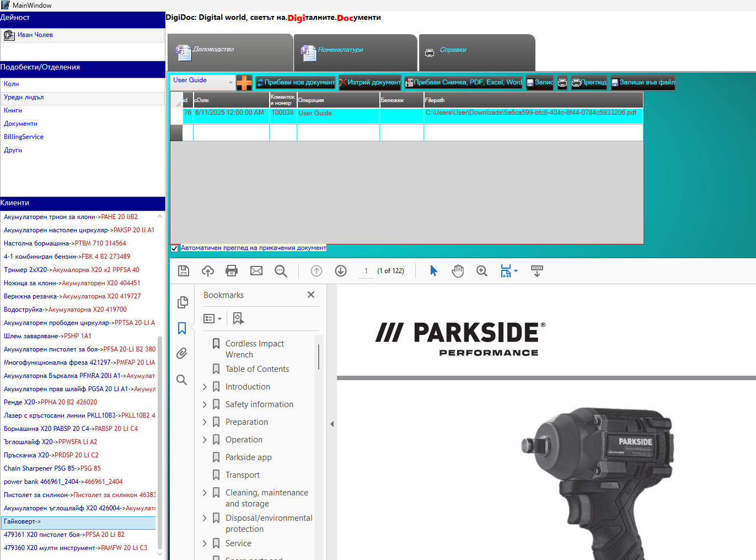Expand the Safety information bookmark
The width and height of the screenshot is (756, 560).
205,404
